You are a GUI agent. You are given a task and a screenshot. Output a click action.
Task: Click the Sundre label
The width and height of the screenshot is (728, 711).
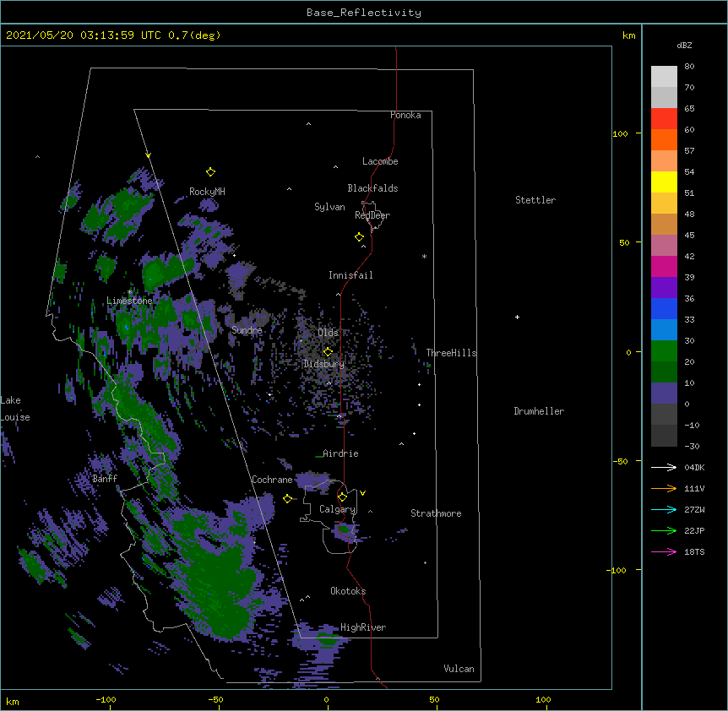(247, 330)
